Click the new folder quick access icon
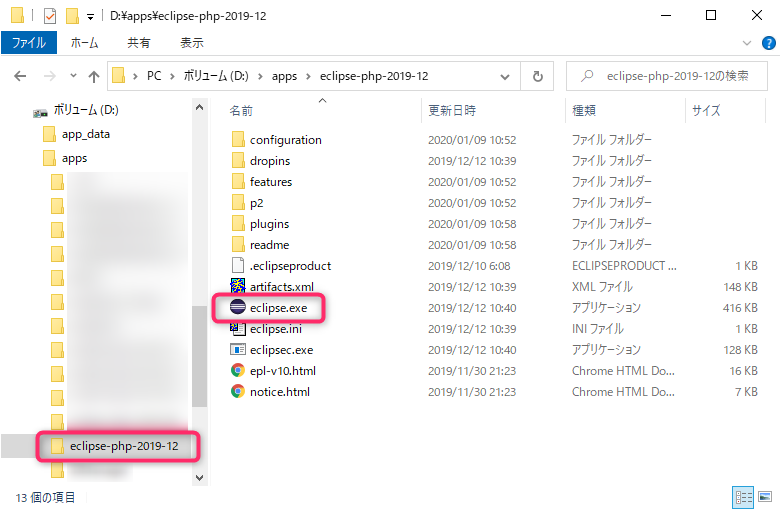Screen dimensions: 781x510 coord(72,16)
